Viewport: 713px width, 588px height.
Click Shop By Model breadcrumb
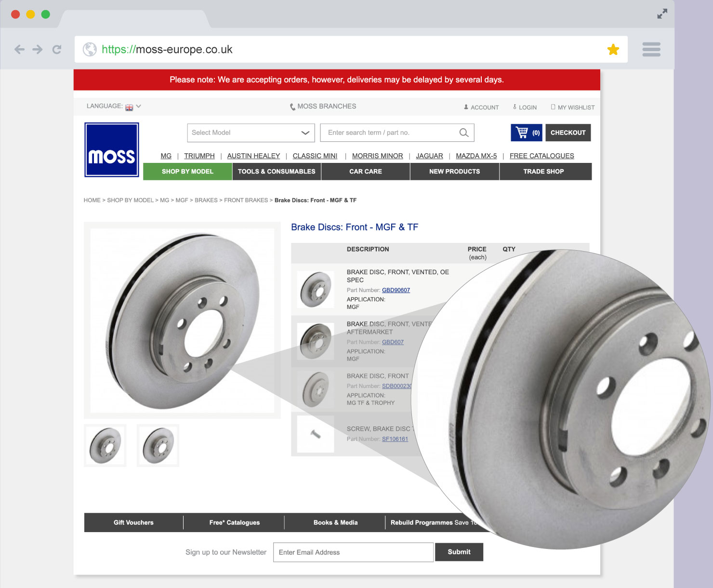pos(130,200)
